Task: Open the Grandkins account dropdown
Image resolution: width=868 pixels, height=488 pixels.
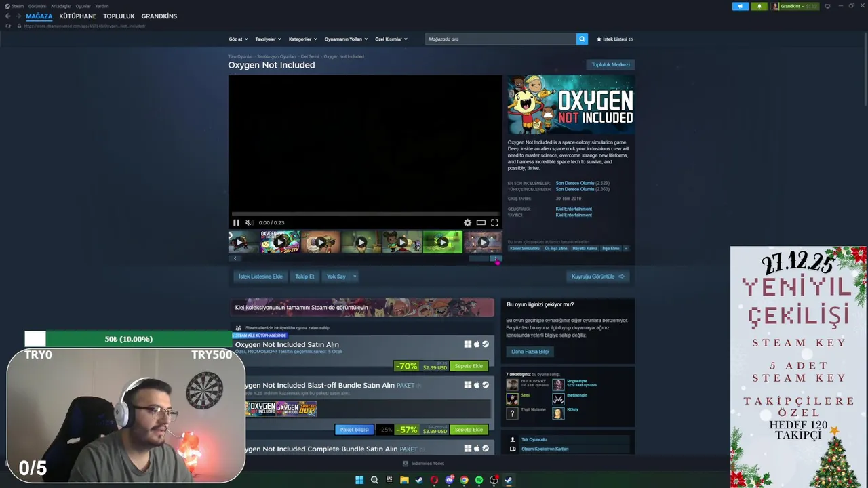Action: (795, 6)
